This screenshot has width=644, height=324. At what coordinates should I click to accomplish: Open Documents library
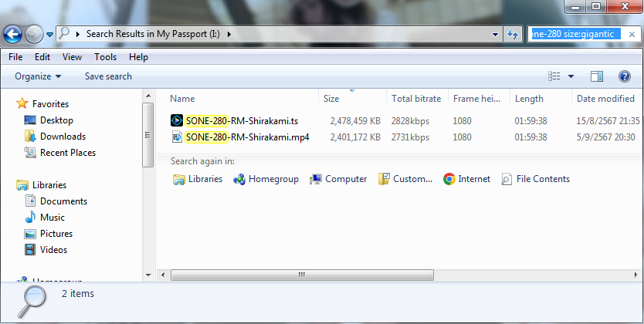[63, 201]
